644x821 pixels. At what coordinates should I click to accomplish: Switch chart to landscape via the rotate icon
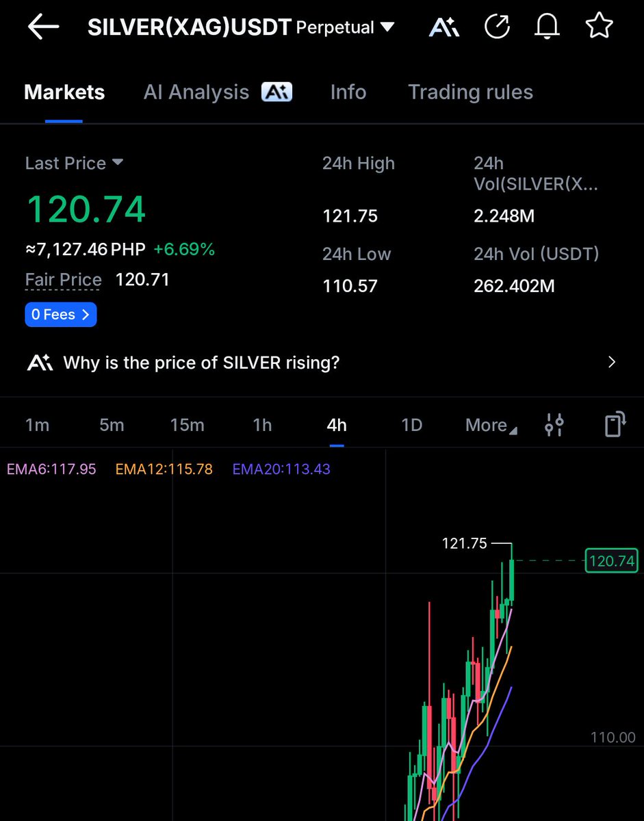613,424
